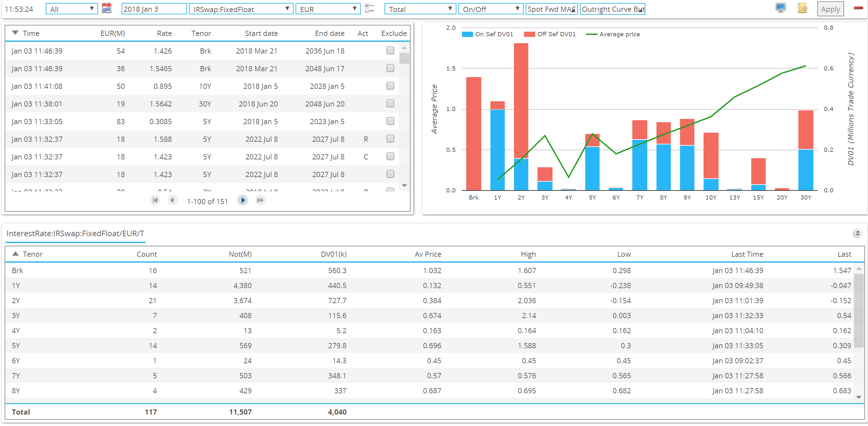Tick Exclude checkbox for 11:46:39 rate 1.426

pos(390,51)
